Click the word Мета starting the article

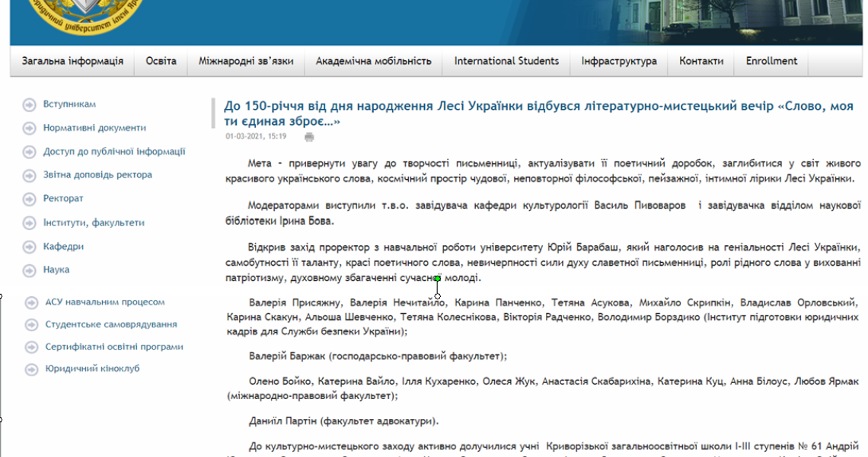click(x=260, y=164)
